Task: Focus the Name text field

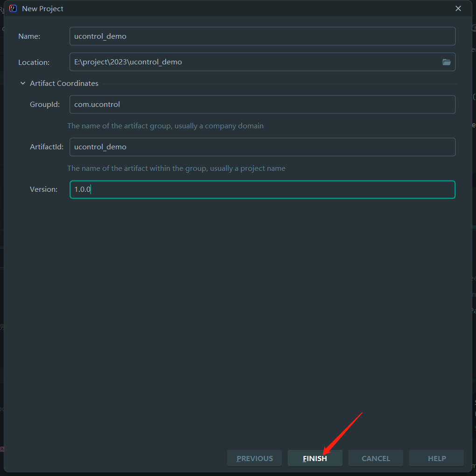Action: pyautogui.click(x=262, y=36)
